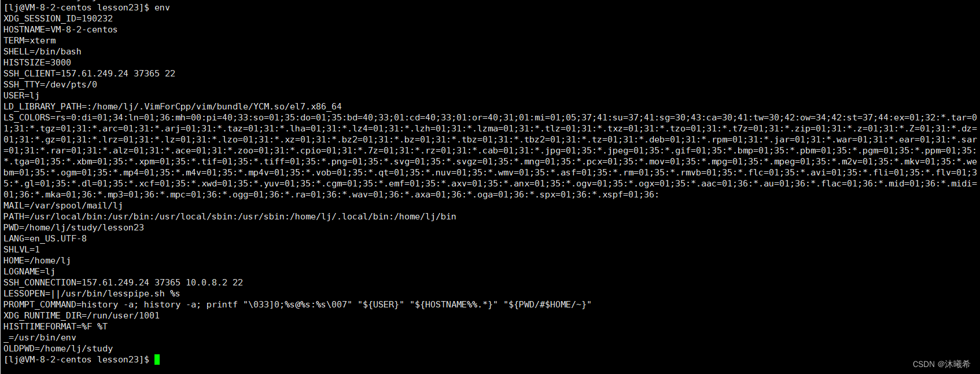Image resolution: width=980 pixels, height=374 pixels.
Task: Click the SSH_CLIENT line with IP address
Action: pyautogui.click(x=89, y=74)
